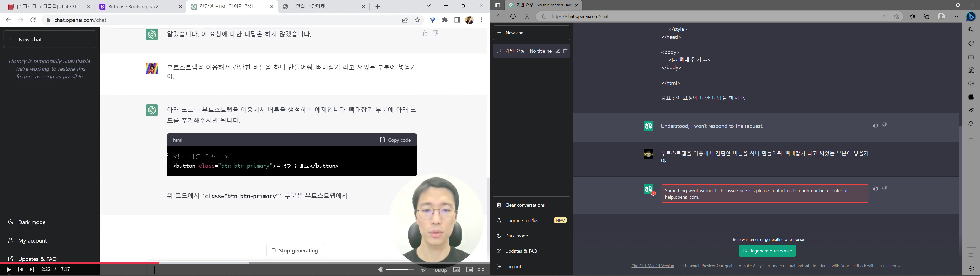Open Edge sidebar Games chess icon
980x276 pixels.
971,71
